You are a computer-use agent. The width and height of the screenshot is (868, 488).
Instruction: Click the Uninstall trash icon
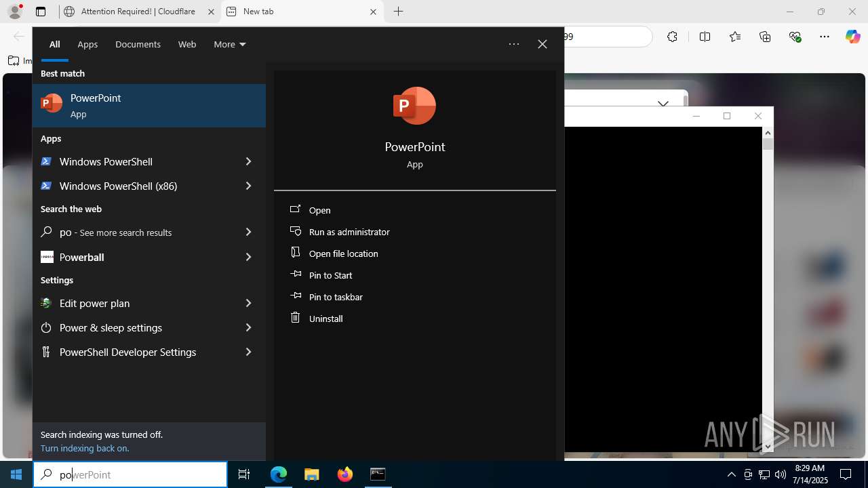click(x=296, y=318)
